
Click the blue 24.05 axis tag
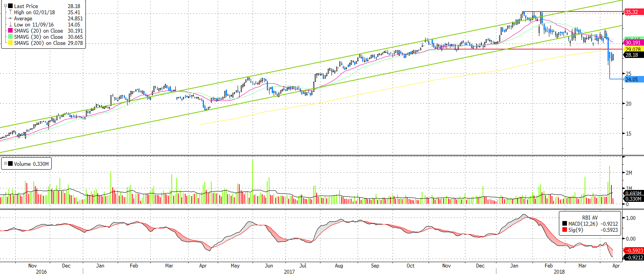pos(634,79)
